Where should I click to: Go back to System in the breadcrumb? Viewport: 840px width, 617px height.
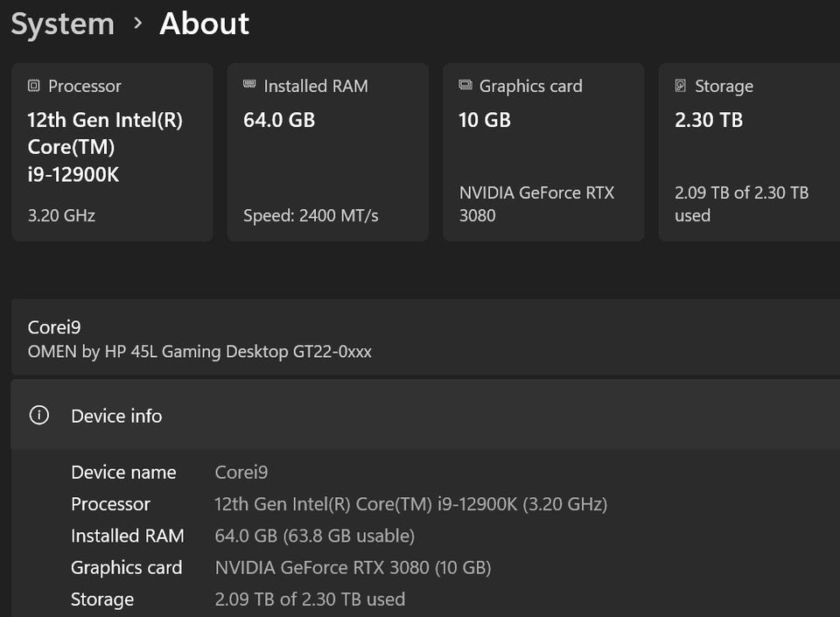pos(63,25)
